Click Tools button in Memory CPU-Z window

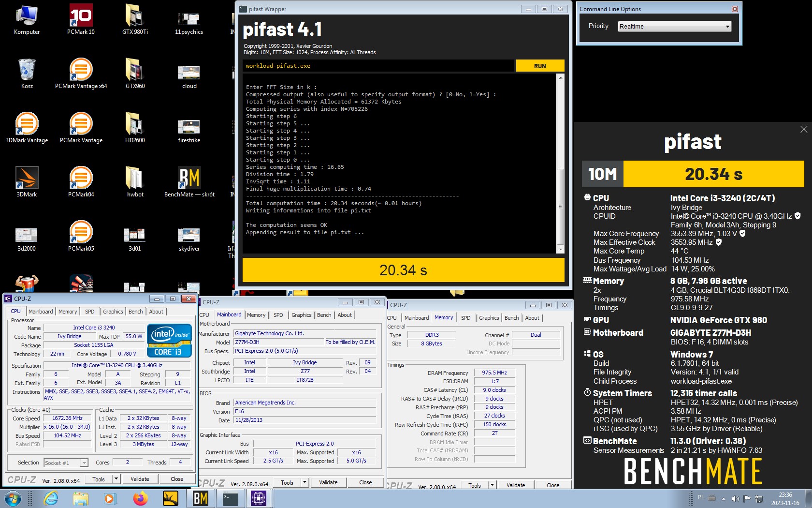click(x=475, y=485)
